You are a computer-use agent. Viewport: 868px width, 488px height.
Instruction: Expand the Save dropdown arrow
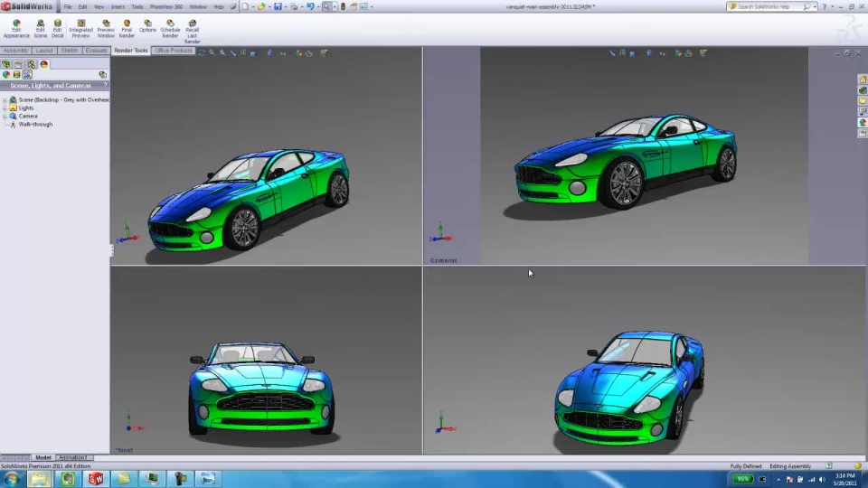[285, 6]
